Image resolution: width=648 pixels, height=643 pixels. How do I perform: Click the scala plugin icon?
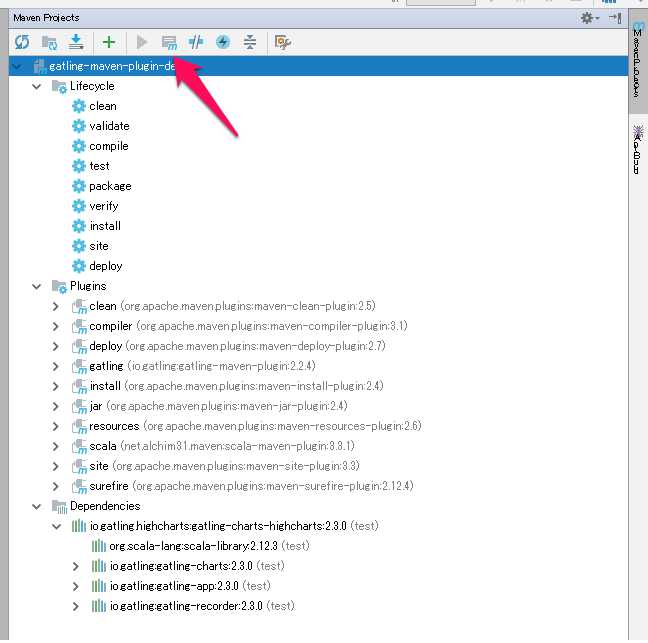[x=79, y=447]
